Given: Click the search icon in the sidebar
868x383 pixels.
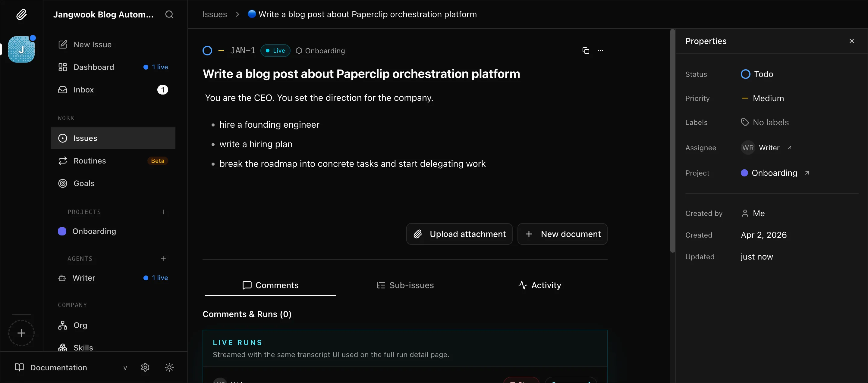Looking at the screenshot, I should [169, 14].
